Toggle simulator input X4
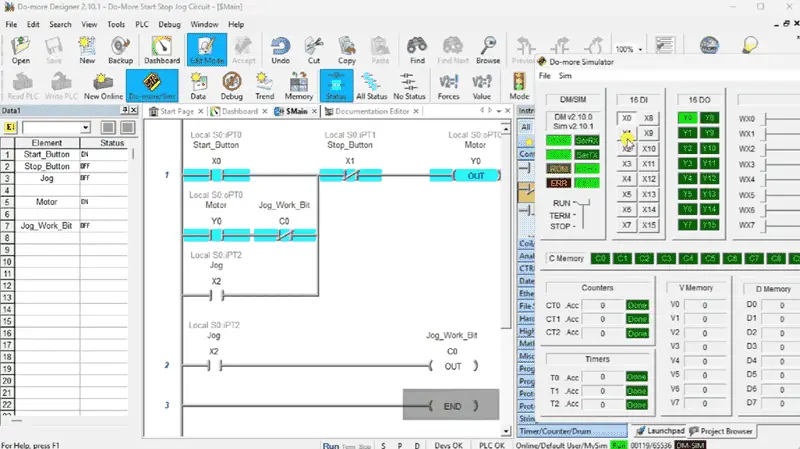The image size is (800, 449). coord(627,179)
